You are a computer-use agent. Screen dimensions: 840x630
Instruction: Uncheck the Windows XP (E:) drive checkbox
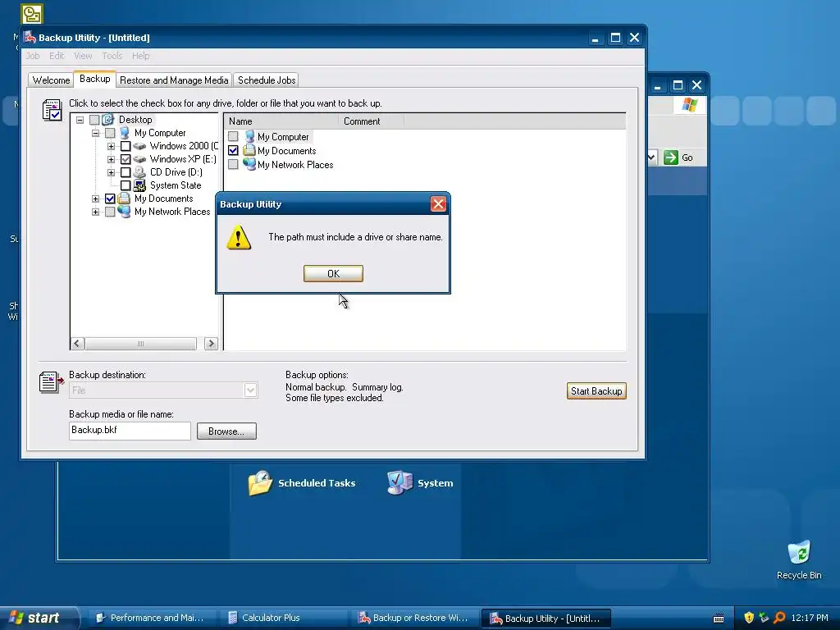[x=126, y=159]
